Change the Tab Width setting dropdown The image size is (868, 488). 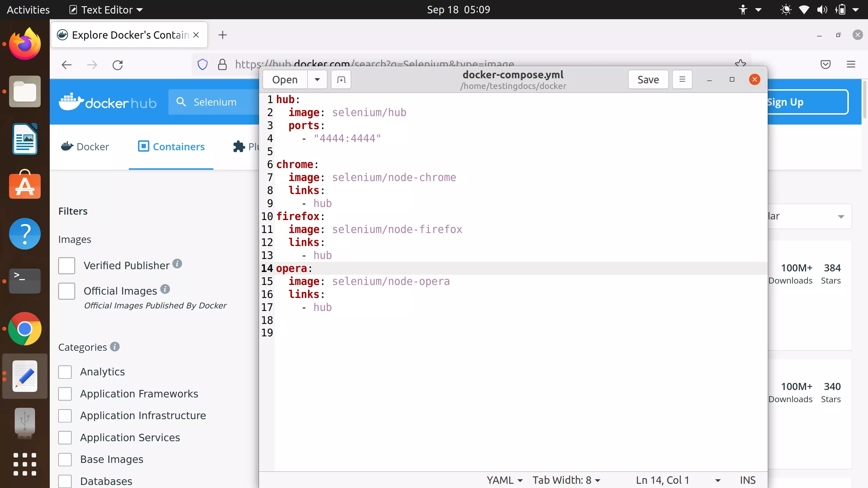point(566,480)
